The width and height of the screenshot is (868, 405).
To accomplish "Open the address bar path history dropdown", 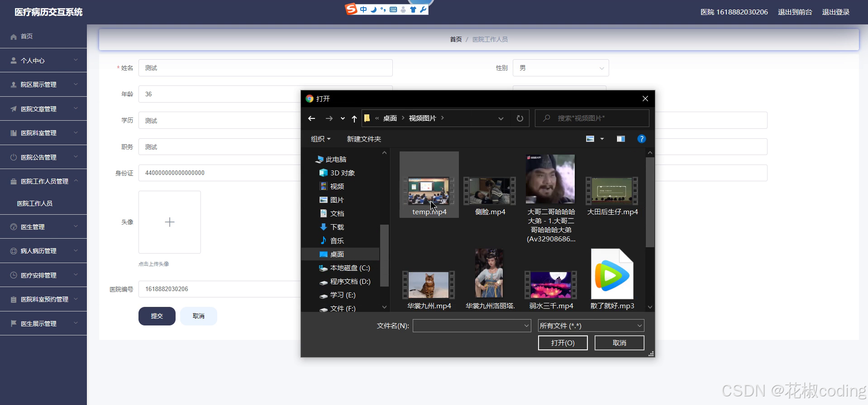I will 501,118.
